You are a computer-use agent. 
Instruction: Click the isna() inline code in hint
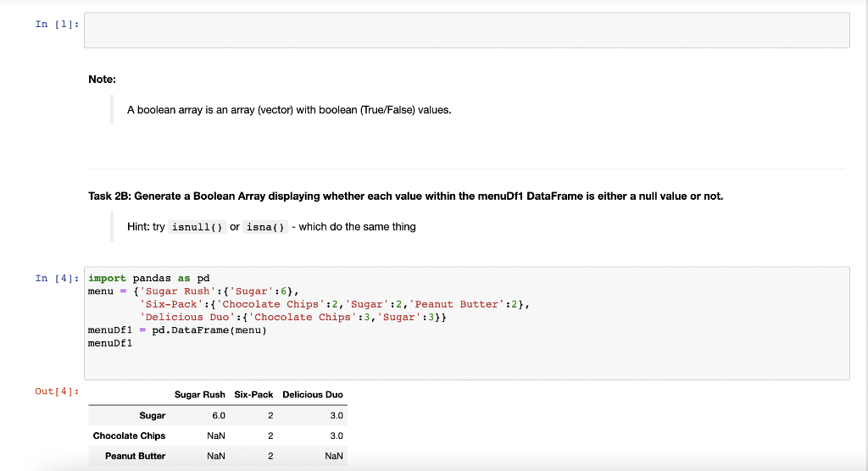point(265,227)
